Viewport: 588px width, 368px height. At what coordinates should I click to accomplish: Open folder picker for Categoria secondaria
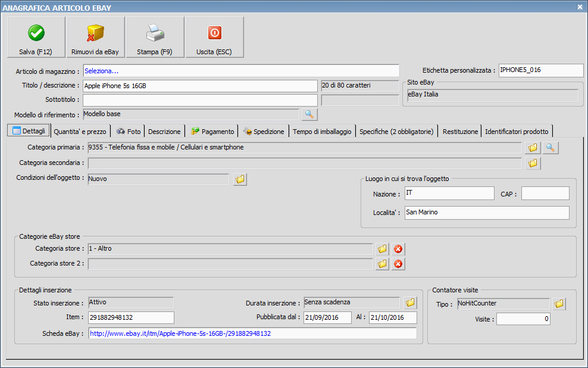(533, 163)
